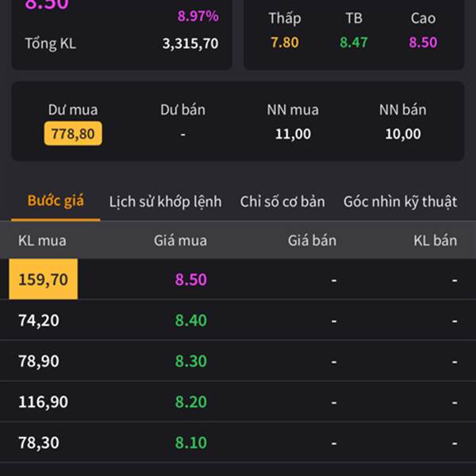The width and height of the screenshot is (476, 476).
Task: Select buy volume 78,30
Action: pyautogui.click(x=39, y=443)
